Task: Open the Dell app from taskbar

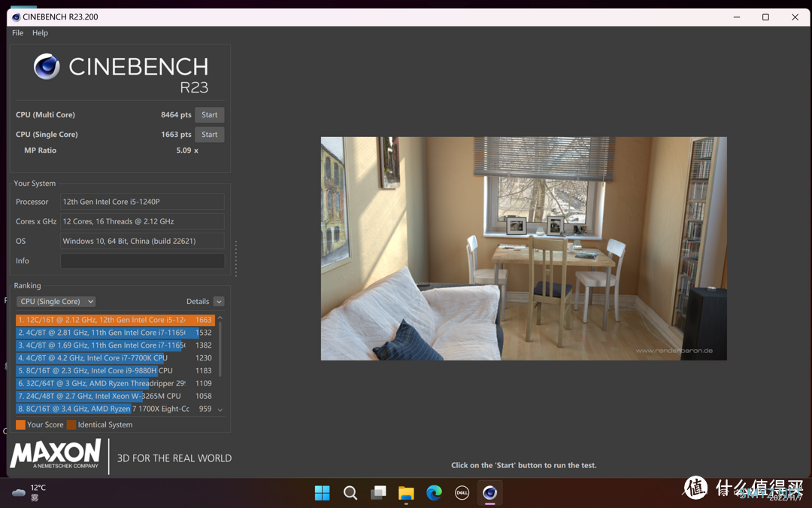Action: coord(462,492)
